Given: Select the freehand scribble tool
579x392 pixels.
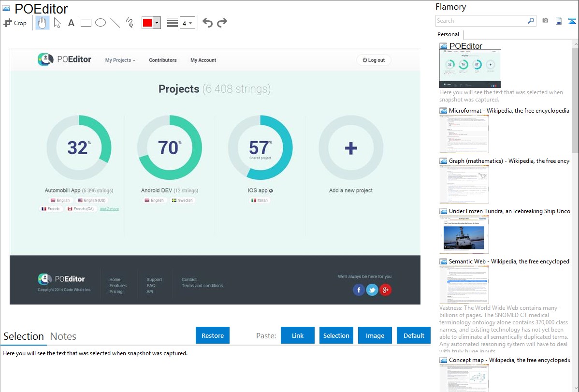Looking at the screenshot, I should tap(130, 23).
